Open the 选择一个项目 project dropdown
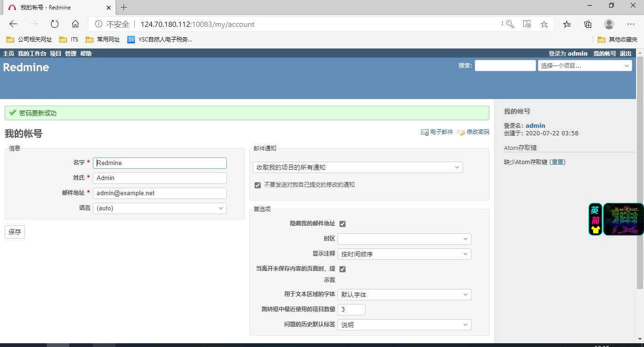 pos(585,66)
